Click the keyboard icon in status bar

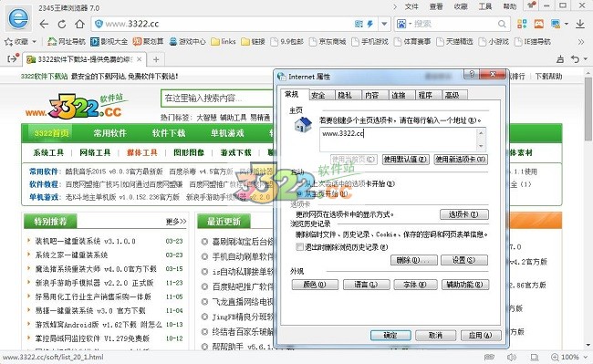click(x=489, y=358)
